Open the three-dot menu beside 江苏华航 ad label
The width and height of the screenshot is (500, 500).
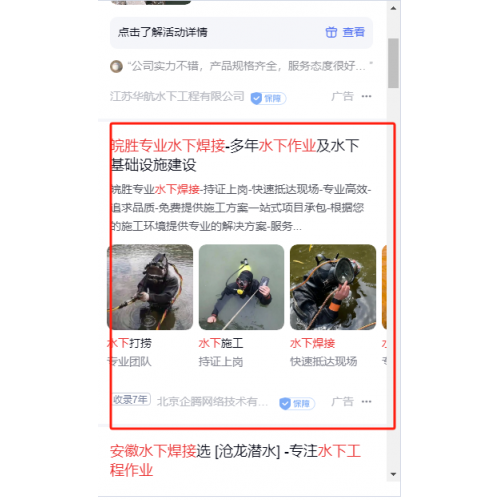pos(366,96)
